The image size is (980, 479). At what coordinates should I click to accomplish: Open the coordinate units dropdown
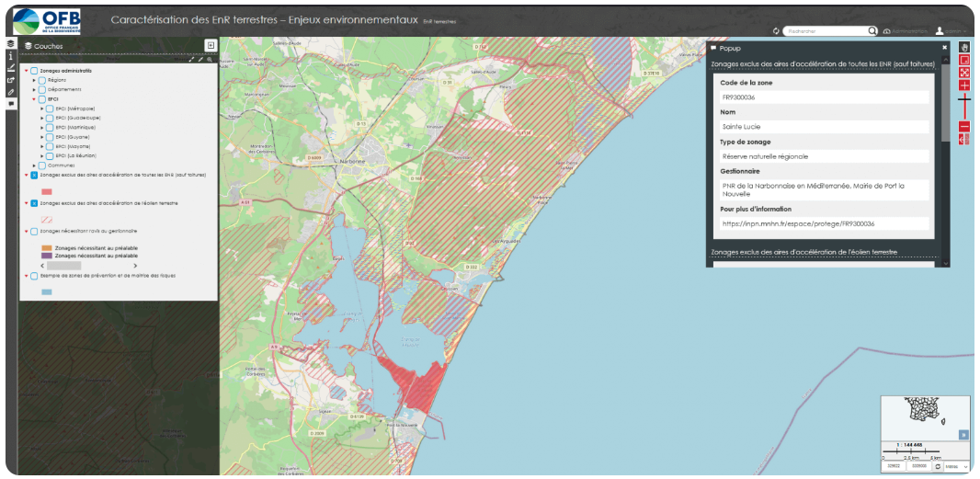click(x=956, y=467)
